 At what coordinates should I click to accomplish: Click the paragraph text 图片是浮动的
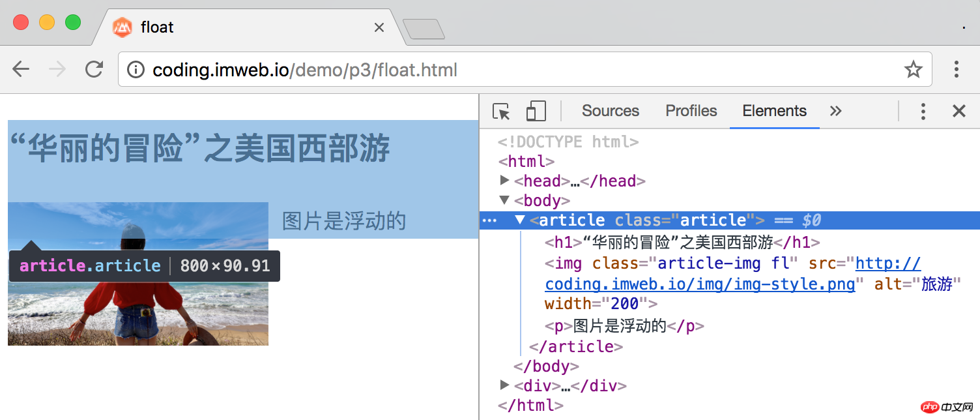344,221
